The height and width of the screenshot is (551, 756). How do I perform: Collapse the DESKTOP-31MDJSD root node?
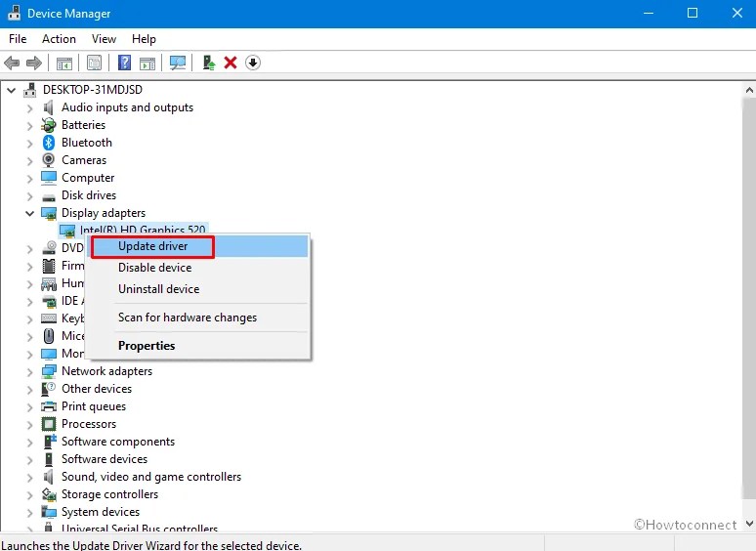11,90
